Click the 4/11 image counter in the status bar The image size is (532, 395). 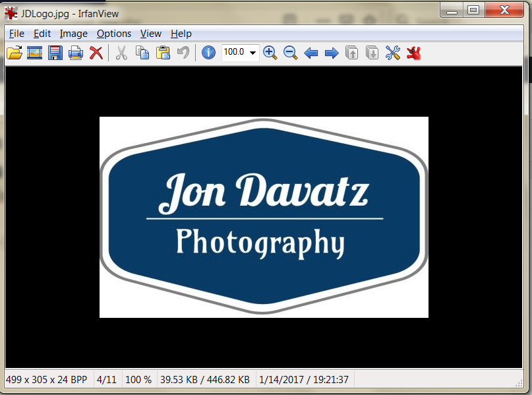107,379
